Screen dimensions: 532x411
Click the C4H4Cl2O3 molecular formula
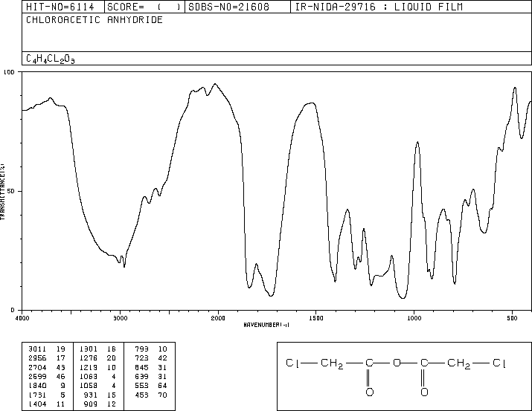[x=50, y=59]
